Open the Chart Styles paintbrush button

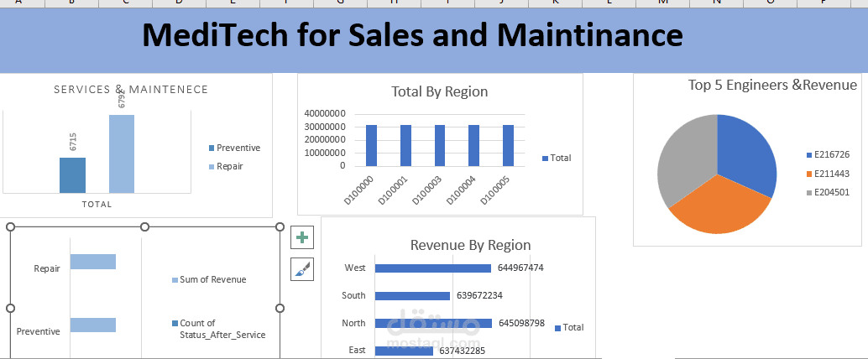(302, 269)
